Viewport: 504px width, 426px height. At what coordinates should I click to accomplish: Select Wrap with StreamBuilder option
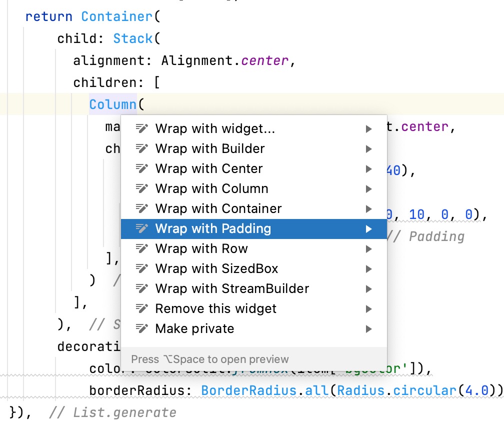pos(232,288)
